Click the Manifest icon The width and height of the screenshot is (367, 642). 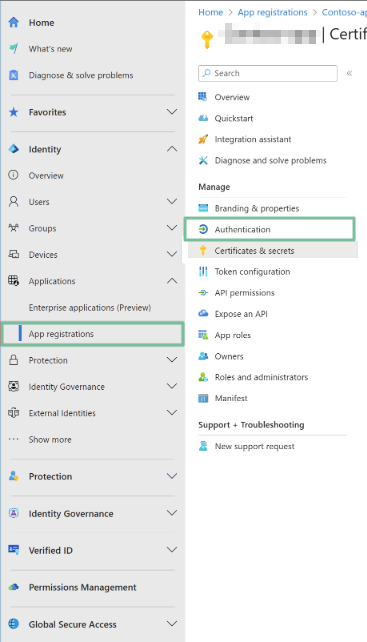point(203,398)
